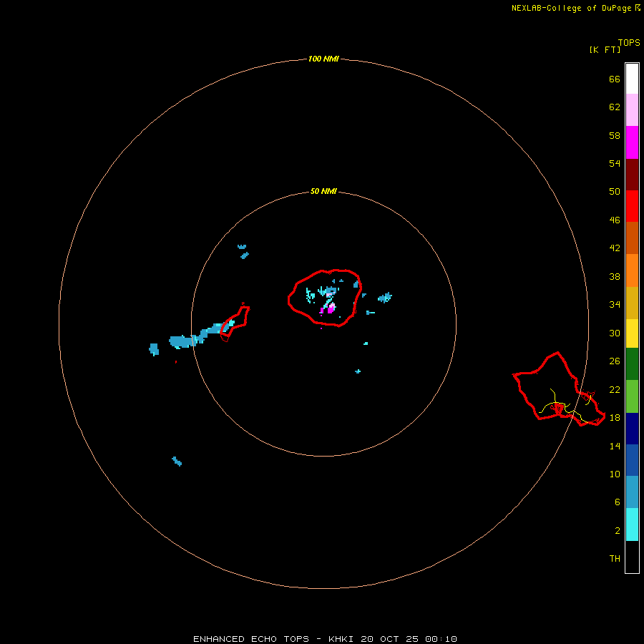Image resolution: width=644 pixels, height=644 pixels.
Task: Click the legend value '46'
Action: 615,220
